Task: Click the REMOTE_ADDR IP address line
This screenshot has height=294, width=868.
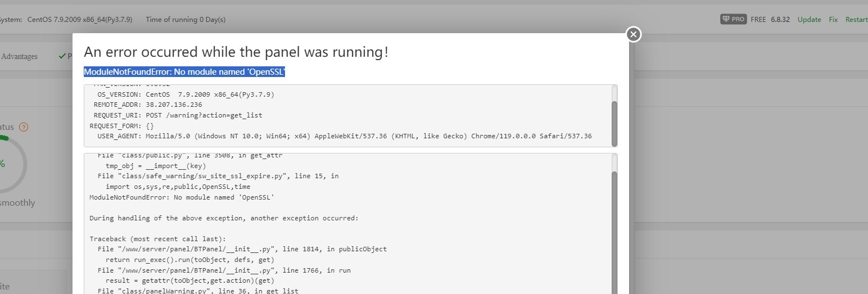Action: tap(148, 105)
